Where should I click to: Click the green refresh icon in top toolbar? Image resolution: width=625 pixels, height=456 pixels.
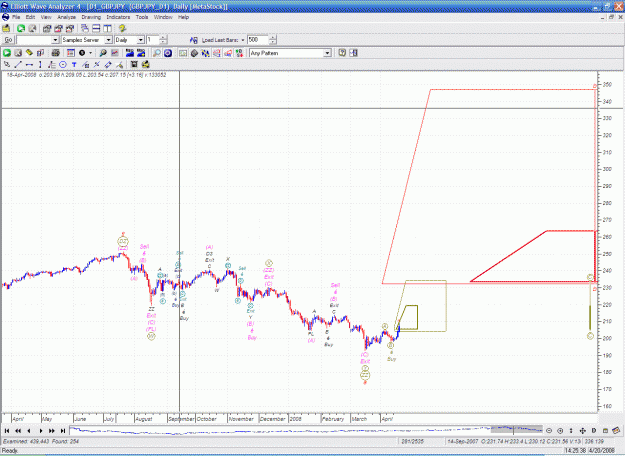click(21, 28)
